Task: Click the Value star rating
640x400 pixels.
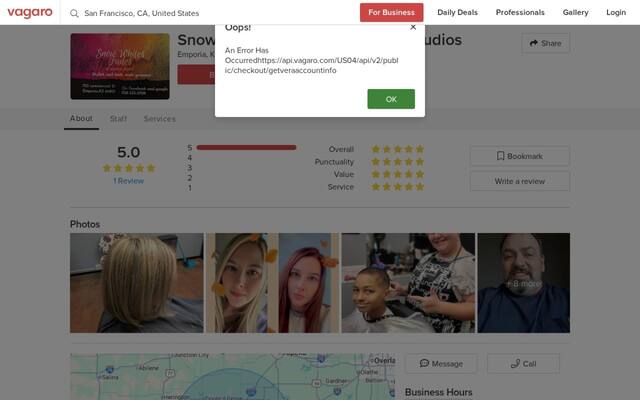Action: pyautogui.click(x=398, y=174)
